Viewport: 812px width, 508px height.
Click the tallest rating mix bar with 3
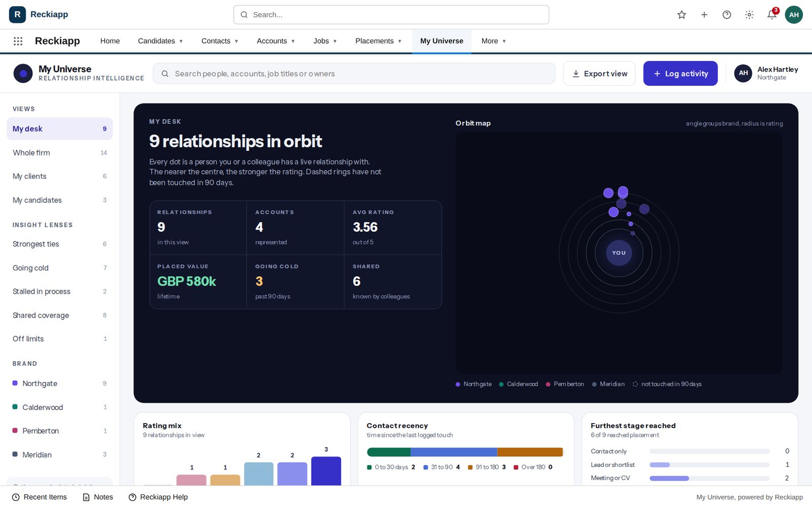tap(326, 471)
